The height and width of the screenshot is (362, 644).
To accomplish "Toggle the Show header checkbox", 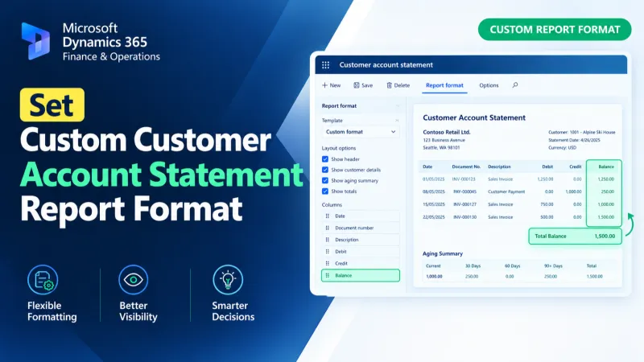I will coord(325,159).
